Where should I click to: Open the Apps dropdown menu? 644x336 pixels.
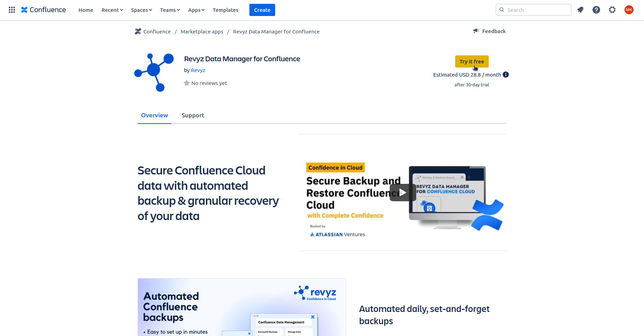pyautogui.click(x=196, y=10)
